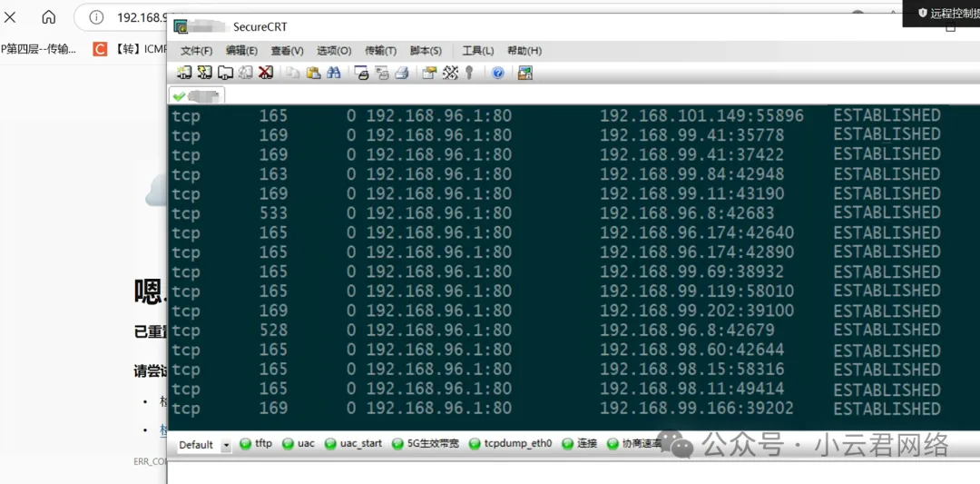Open Session Options toolbar icon
The width and height of the screenshot is (980, 484).
(429, 73)
